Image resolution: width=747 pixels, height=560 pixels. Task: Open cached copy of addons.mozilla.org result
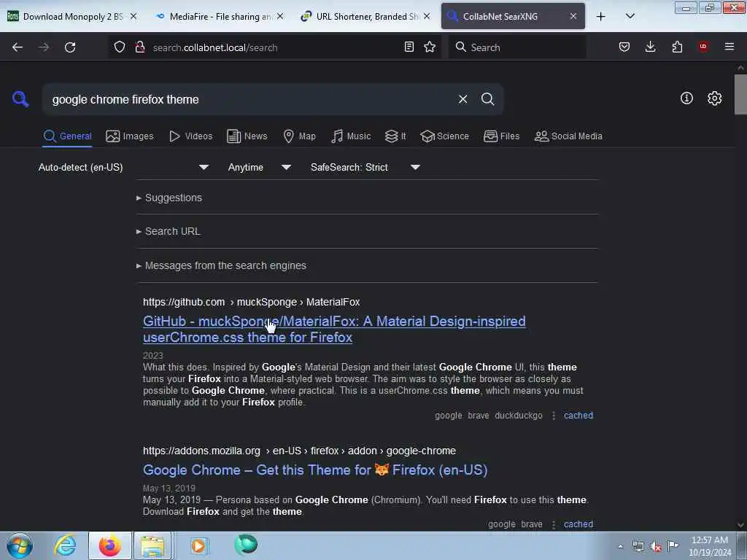tap(578, 524)
